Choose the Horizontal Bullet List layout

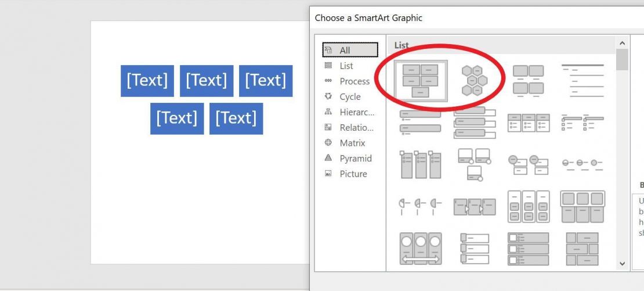[x=527, y=123]
